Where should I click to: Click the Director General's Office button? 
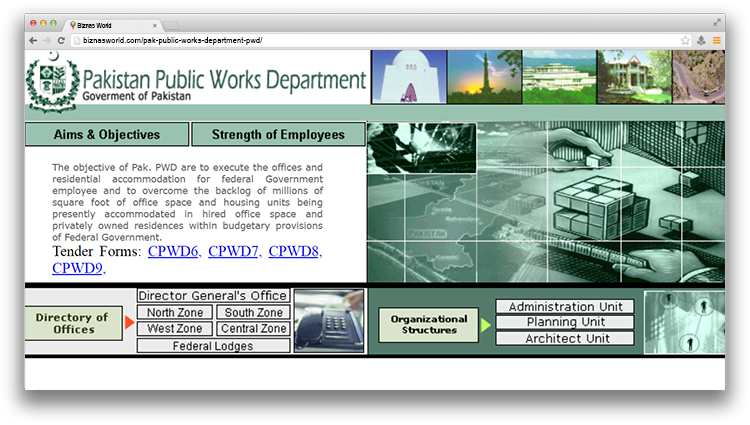(213, 295)
